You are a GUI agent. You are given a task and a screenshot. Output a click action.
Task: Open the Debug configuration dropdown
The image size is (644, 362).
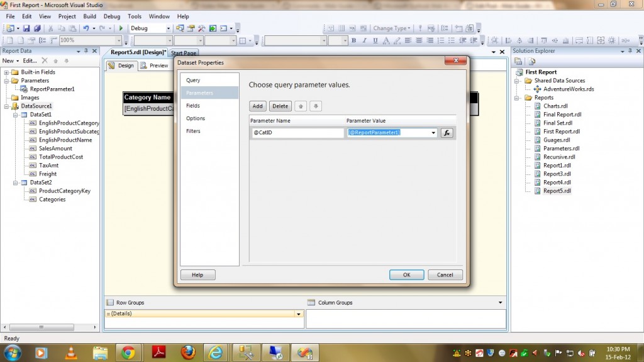coord(168,28)
